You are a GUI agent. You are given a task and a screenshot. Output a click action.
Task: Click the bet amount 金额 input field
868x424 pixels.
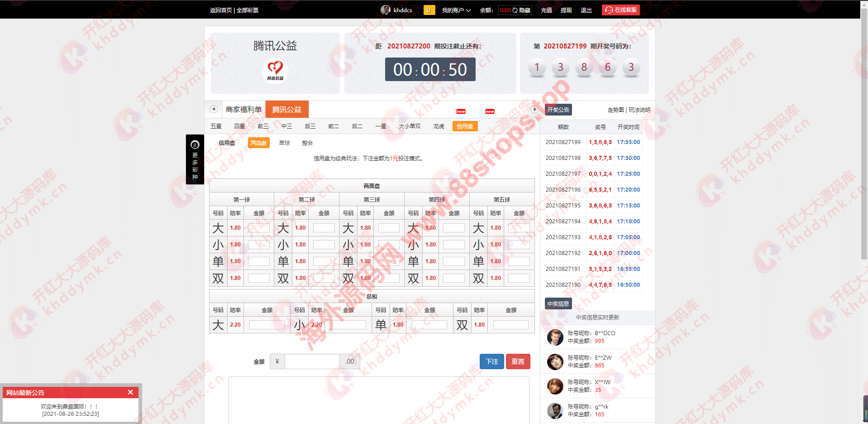coord(312,361)
